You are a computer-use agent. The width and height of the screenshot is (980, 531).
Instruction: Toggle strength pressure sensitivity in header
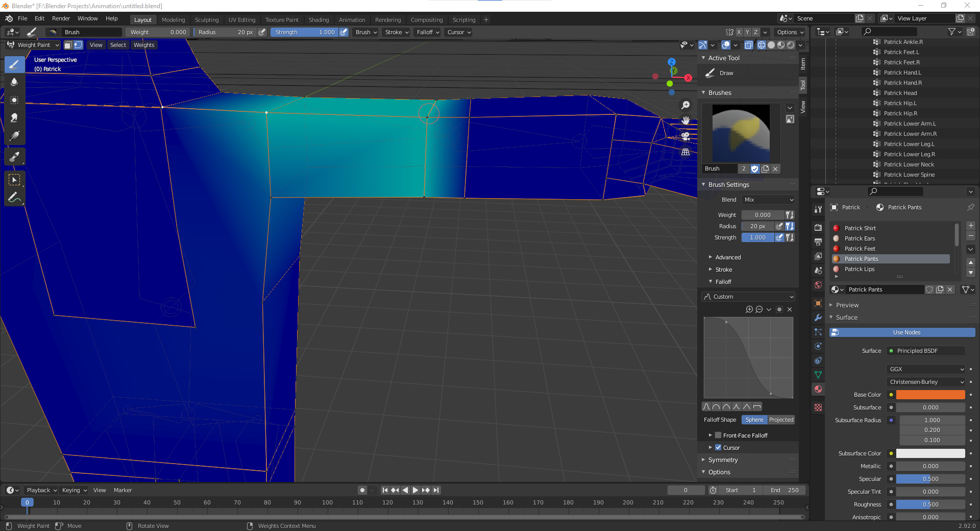344,32
